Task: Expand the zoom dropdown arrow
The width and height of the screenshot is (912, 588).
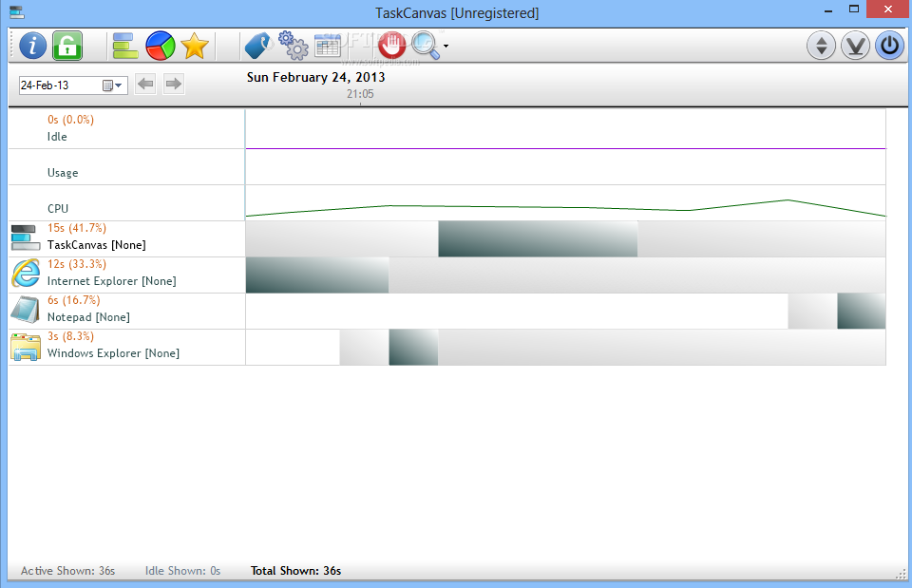Action: [x=446, y=46]
